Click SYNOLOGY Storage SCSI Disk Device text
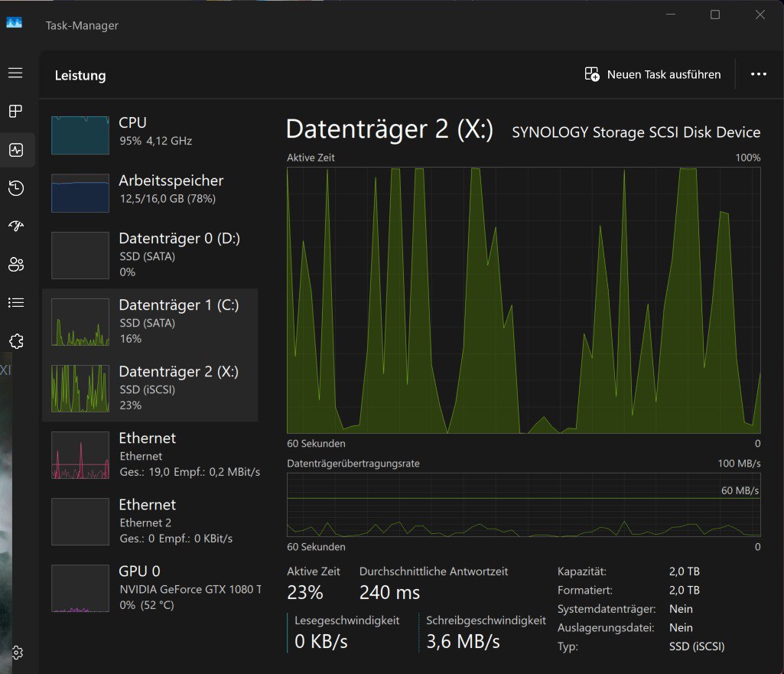This screenshot has width=784, height=674. (x=636, y=132)
